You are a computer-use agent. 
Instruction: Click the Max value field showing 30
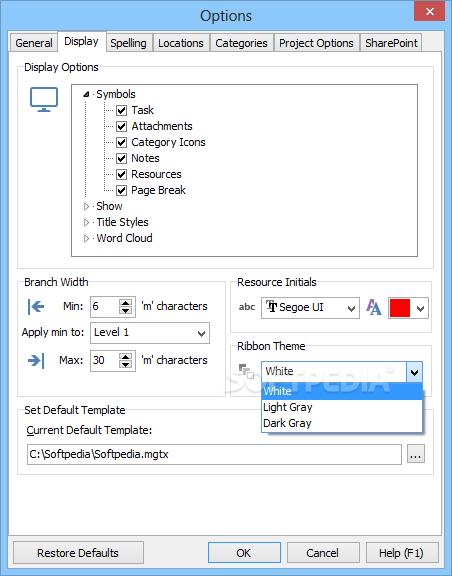(105, 361)
